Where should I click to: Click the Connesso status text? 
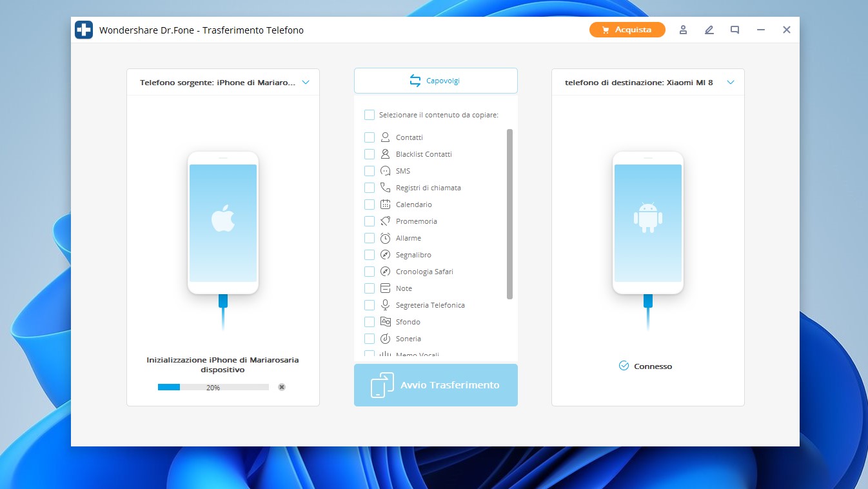point(653,366)
